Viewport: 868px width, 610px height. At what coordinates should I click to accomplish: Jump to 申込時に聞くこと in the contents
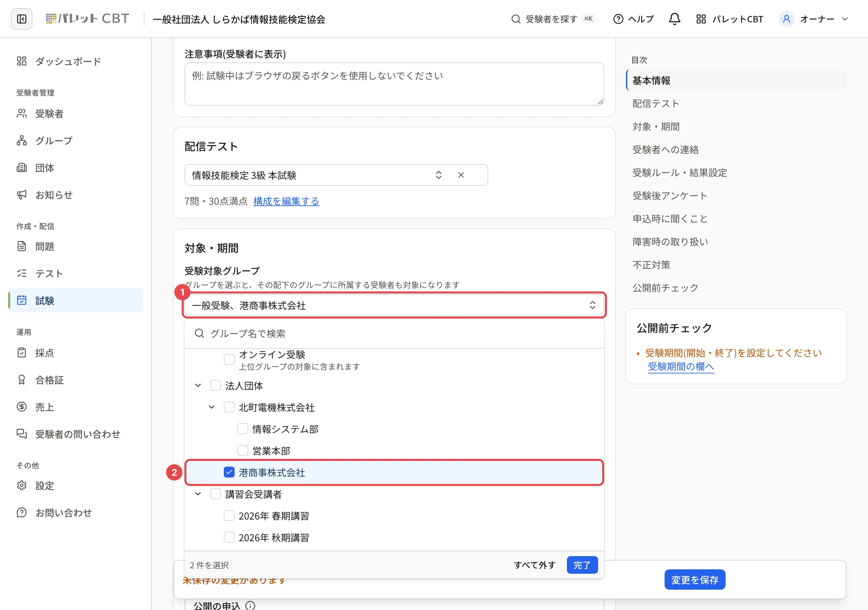[x=670, y=219]
